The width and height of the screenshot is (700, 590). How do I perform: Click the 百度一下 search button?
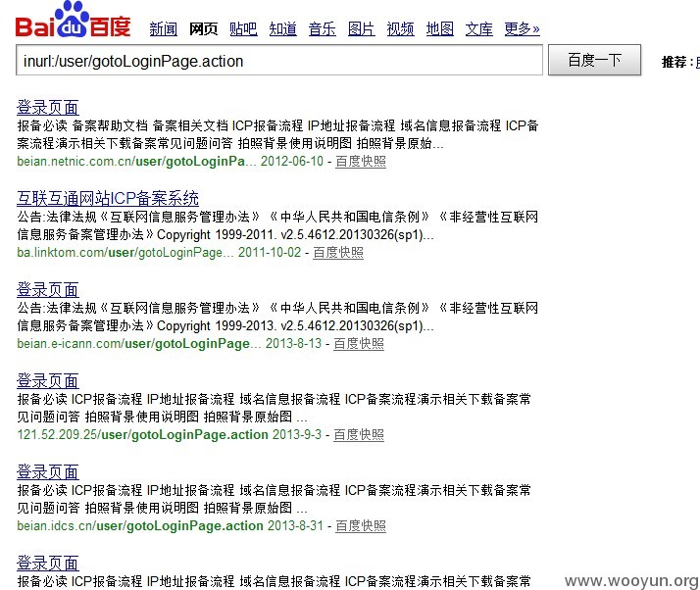click(x=595, y=60)
